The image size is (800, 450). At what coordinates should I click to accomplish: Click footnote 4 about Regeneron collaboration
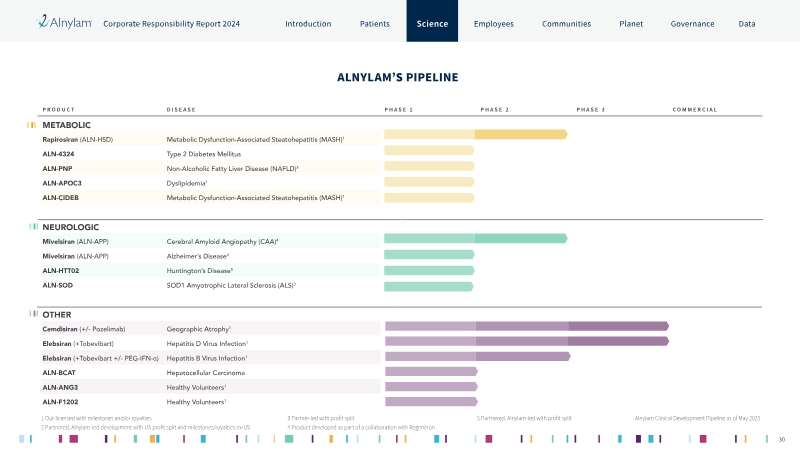(361, 428)
